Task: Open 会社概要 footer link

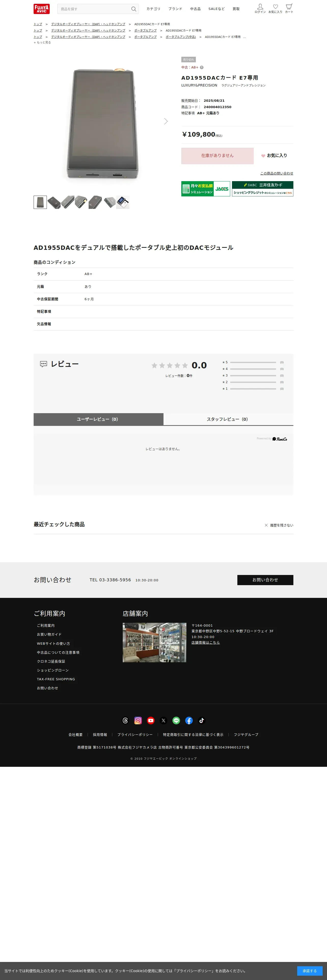Action: [75, 734]
